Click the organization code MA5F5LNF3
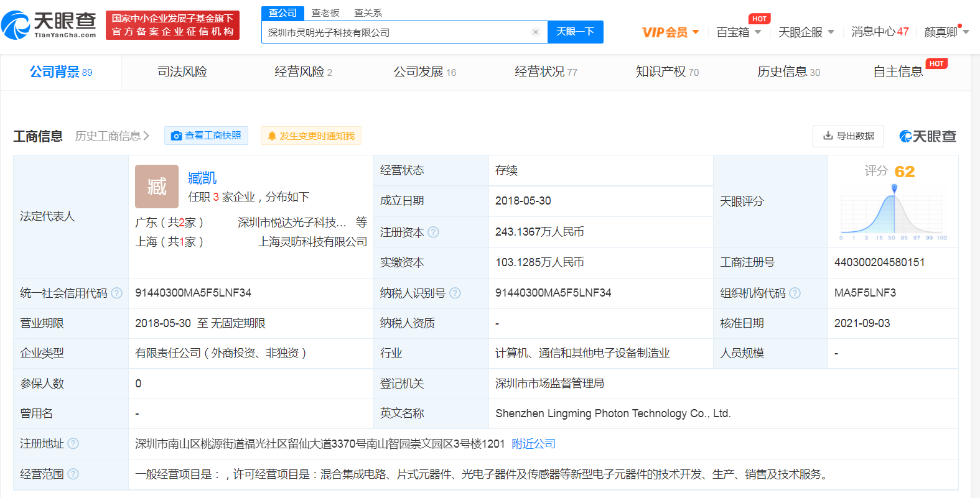Image resolution: width=980 pixels, height=498 pixels. [x=866, y=293]
